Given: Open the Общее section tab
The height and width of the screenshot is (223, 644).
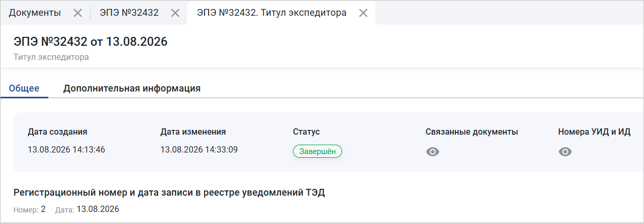Looking at the screenshot, I should tap(24, 88).
